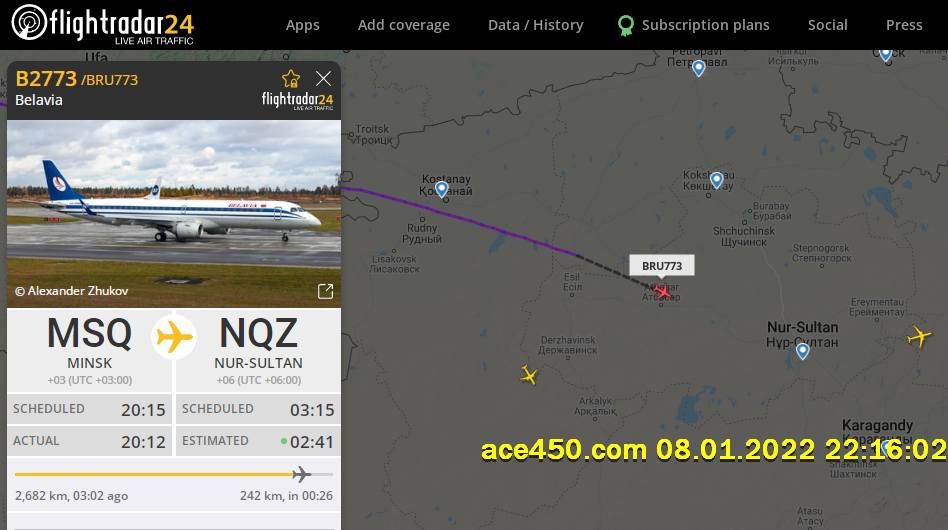Click the Flightradar24 logo
The height and width of the screenshot is (530, 948).
(x=103, y=24)
